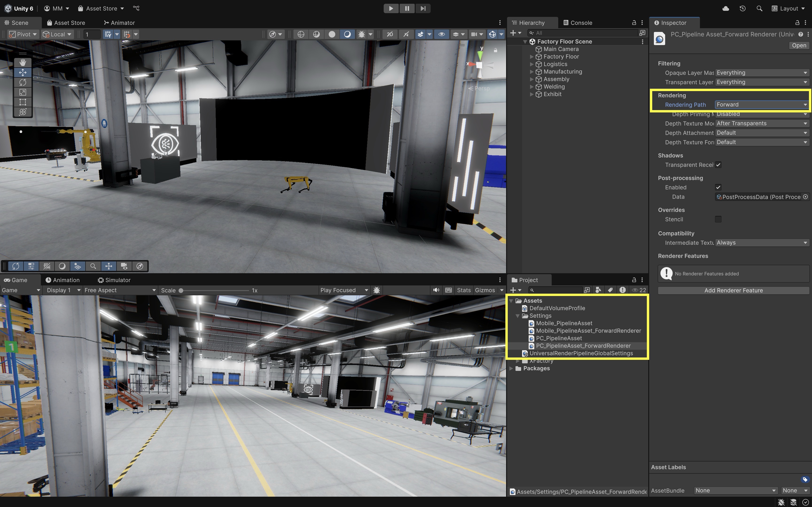Mute audio in Game view

[x=436, y=290]
